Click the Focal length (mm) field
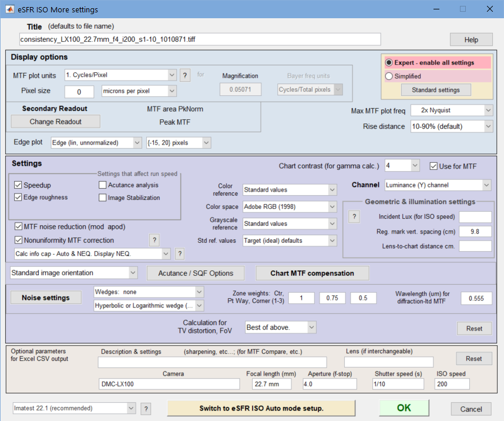The height and width of the screenshot is (421, 504). tap(272, 384)
